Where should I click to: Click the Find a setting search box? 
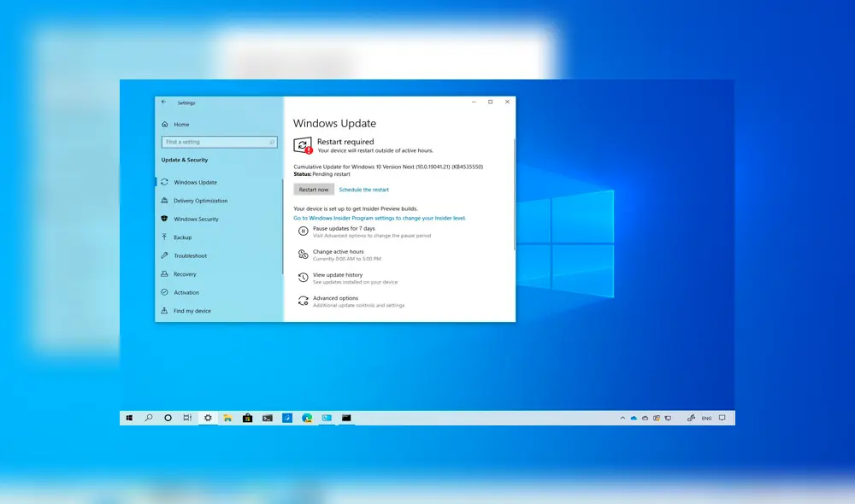point(219,142)
